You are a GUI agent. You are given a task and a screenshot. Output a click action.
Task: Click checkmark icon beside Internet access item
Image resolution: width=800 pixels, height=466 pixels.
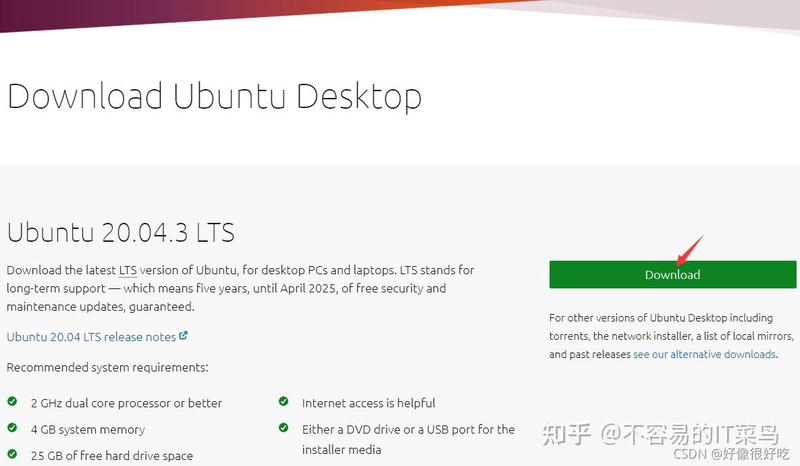click(x=284, y=402)
